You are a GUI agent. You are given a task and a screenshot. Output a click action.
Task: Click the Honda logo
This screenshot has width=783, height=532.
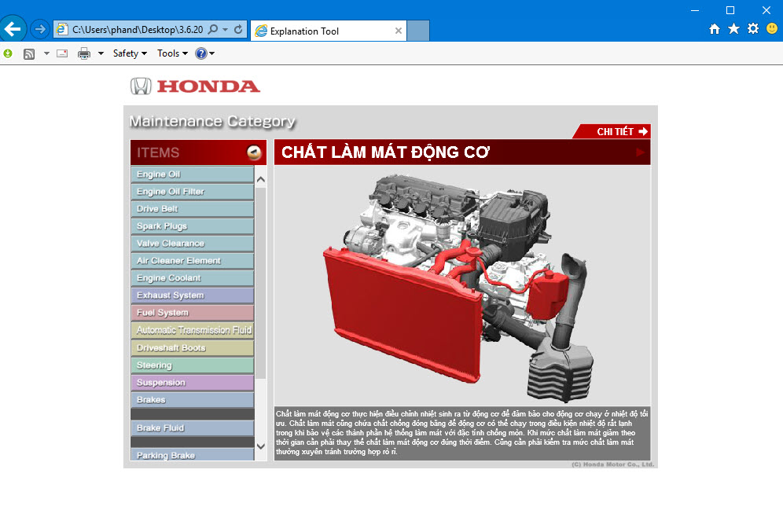pyautogui.click(x=195, y=86)
